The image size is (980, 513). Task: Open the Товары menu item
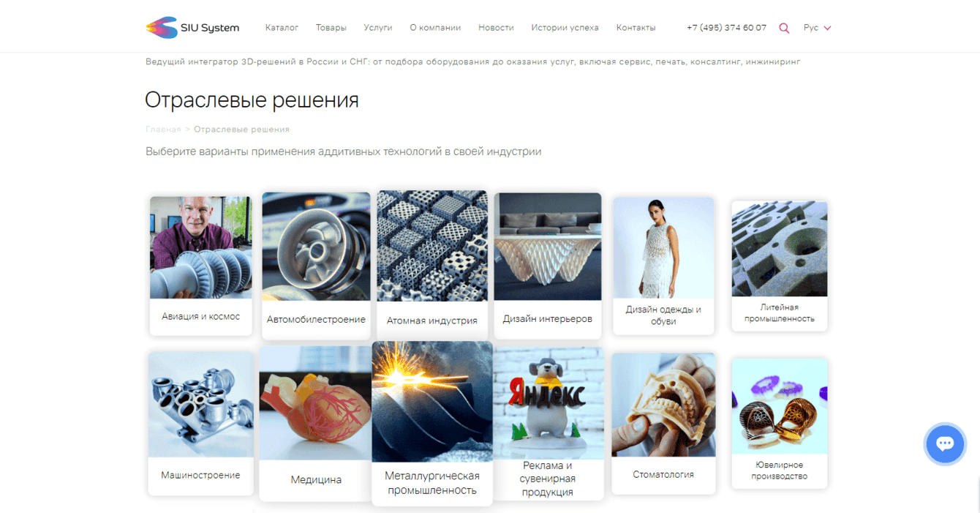tap(331, 28)
